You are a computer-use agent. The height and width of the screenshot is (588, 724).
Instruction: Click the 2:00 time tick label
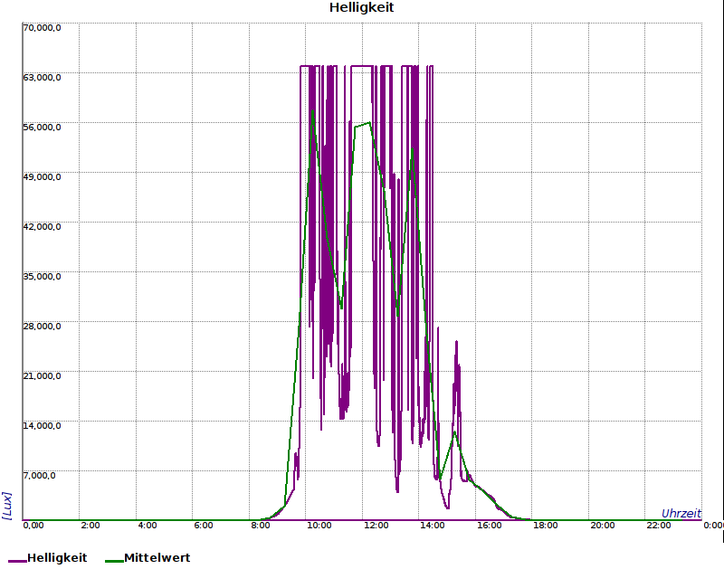coord(90,526)
